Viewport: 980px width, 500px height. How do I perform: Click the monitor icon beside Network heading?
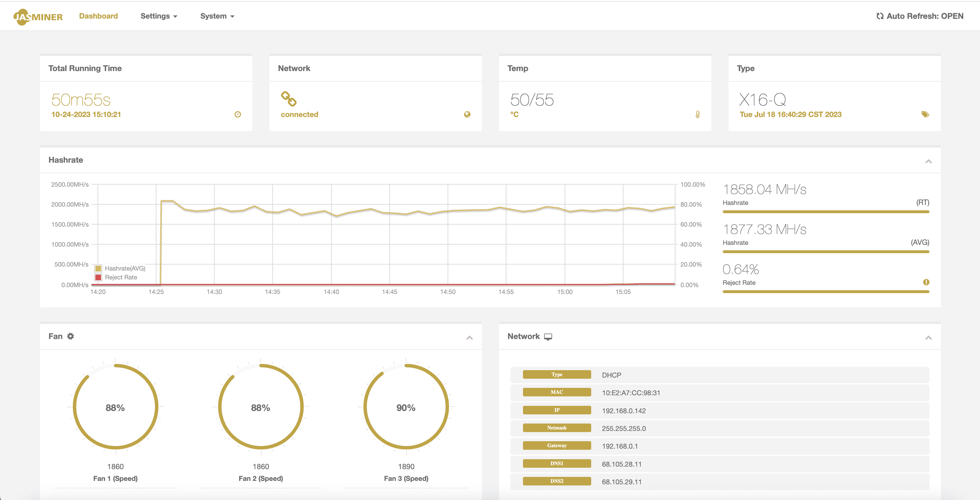(548, 337)
